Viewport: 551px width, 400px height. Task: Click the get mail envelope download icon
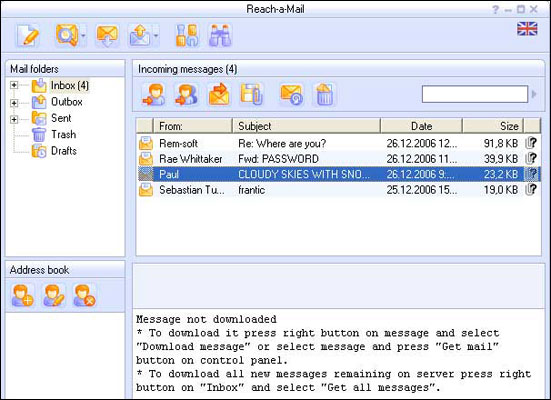(107, 36)
